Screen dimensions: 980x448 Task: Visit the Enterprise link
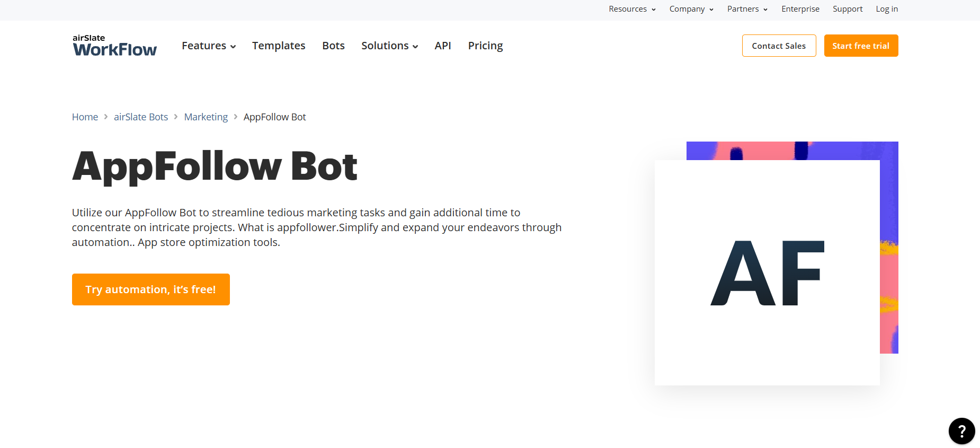[800, 9]
